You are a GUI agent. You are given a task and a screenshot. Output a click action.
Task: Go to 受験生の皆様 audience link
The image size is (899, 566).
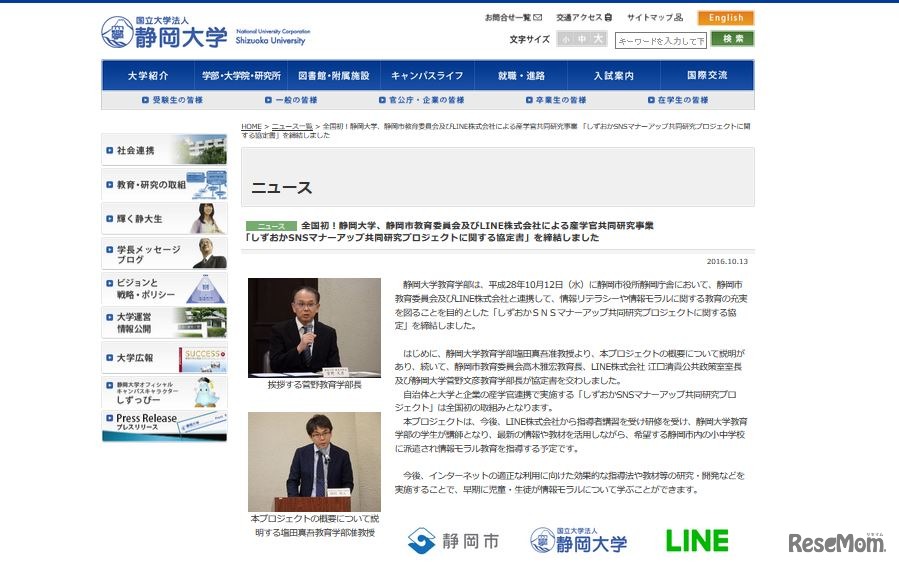tap(172, 100)
